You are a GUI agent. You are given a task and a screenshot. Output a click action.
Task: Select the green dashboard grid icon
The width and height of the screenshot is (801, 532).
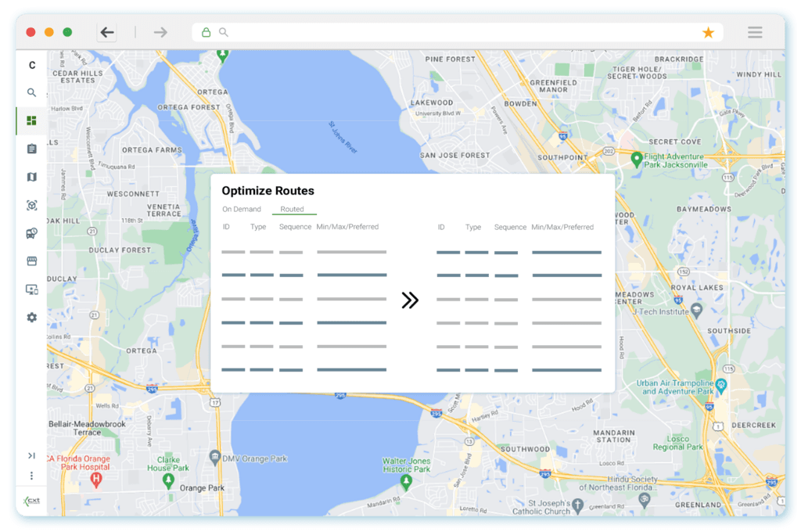pos(31,120)
